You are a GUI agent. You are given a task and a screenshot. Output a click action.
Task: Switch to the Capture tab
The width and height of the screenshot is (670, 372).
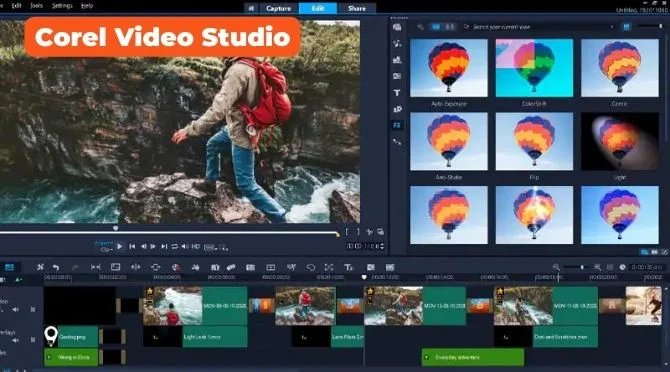278,8
